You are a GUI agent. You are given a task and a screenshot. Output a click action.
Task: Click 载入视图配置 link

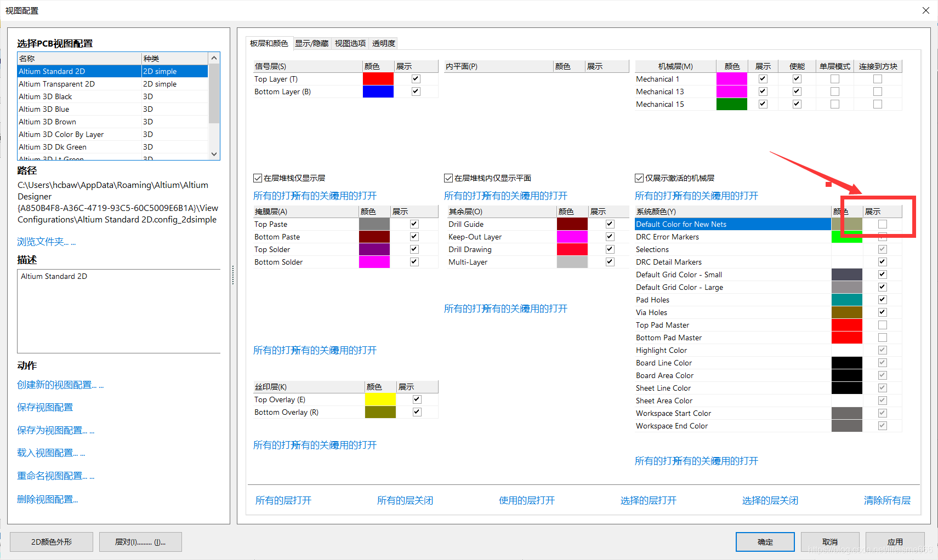(51, 453)
